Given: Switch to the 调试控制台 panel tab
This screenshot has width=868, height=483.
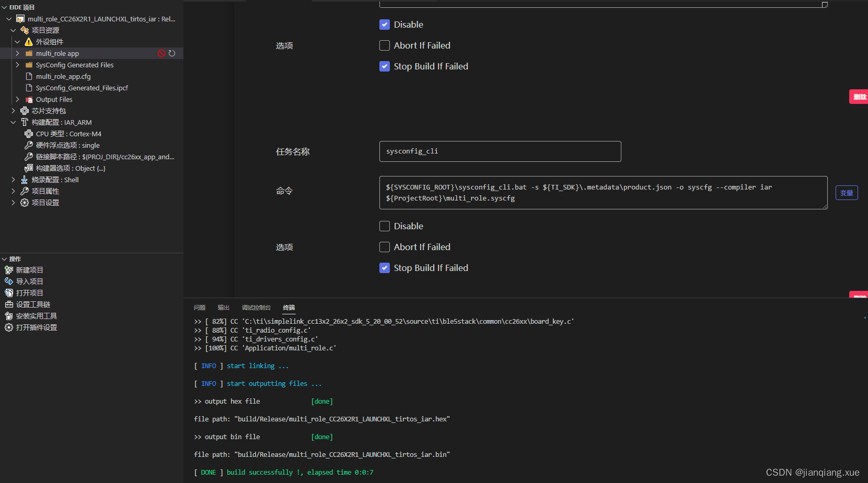Looking at the screenshot, I should (256, 308).
